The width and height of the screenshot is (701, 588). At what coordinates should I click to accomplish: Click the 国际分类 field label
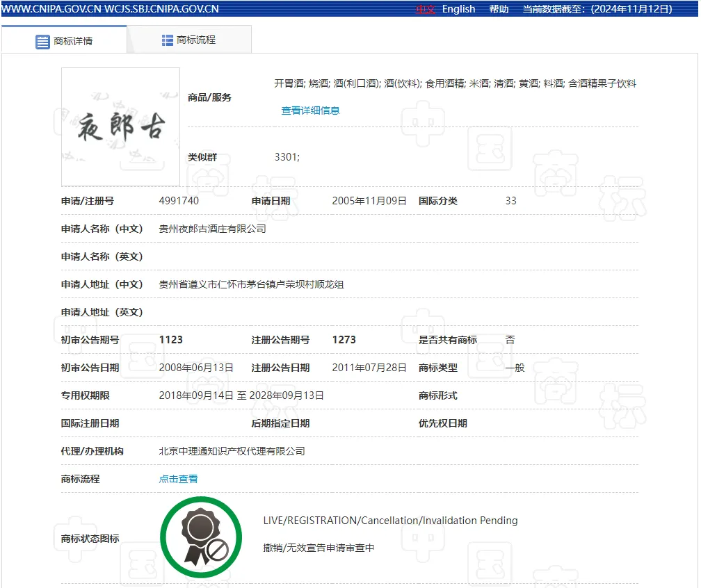[437, 201]
